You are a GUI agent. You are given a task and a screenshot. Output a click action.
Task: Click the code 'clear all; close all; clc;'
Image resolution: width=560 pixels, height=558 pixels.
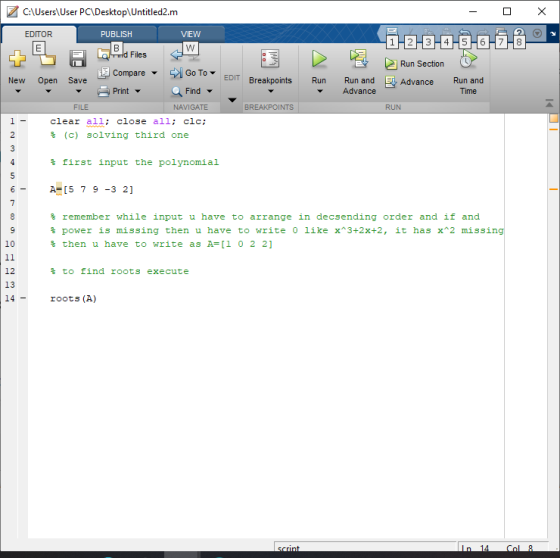(x=128, y=121)
